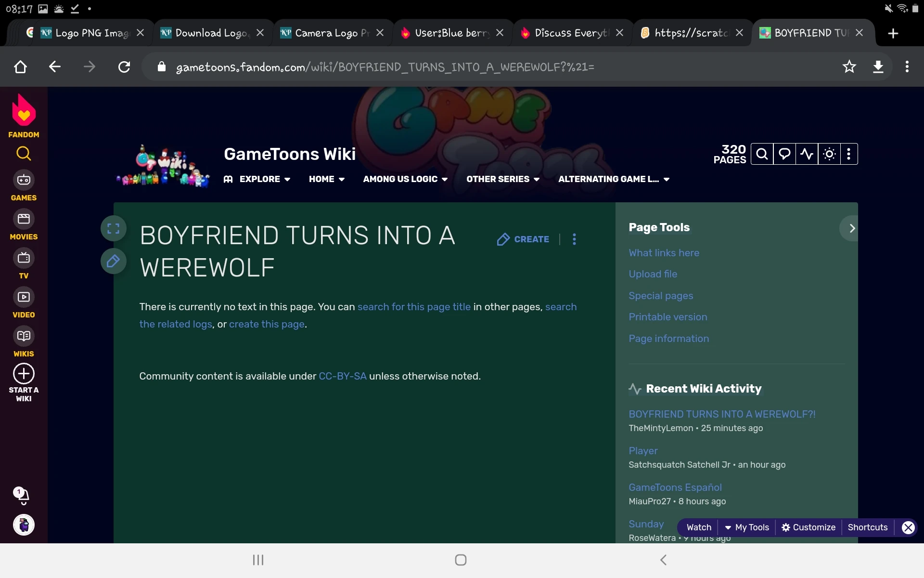Expand the full-width content view icon
924x578 pixels.
pyautogui.click(x=113, y=228)
